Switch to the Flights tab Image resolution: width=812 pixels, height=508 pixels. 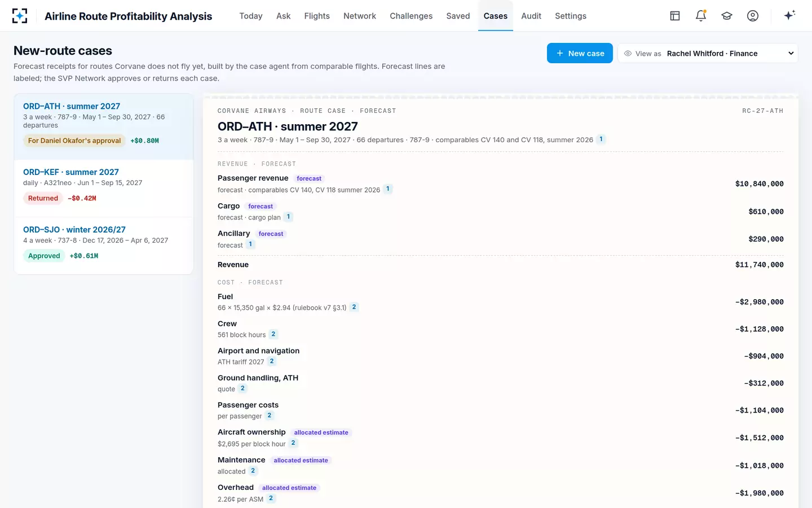(317, 16)
